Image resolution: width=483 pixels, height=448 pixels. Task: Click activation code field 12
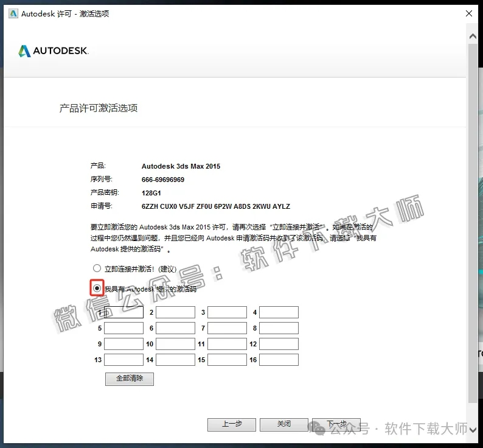tap(279, 344)
